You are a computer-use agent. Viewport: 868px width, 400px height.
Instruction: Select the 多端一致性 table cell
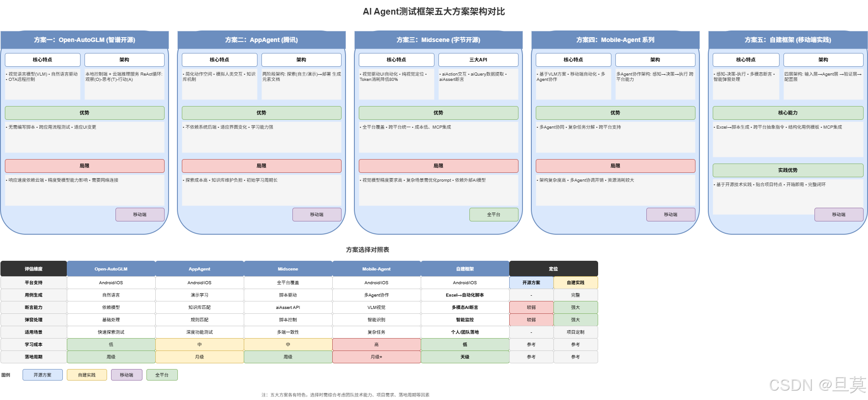[288, 332]
